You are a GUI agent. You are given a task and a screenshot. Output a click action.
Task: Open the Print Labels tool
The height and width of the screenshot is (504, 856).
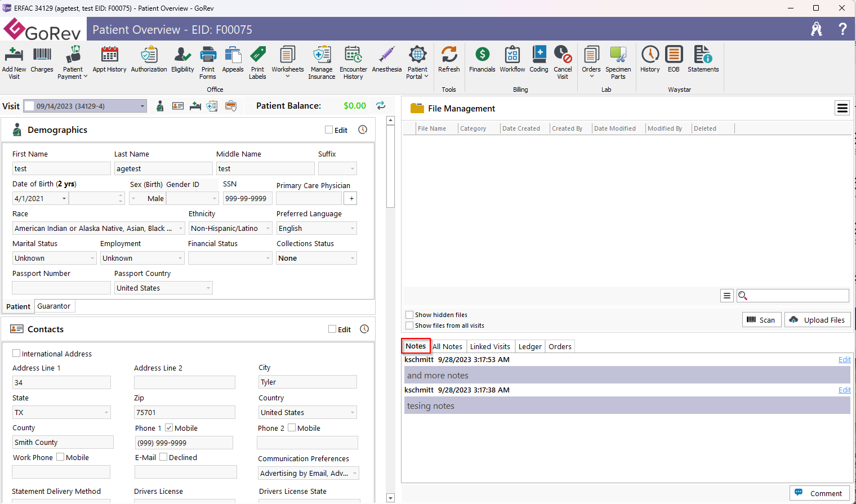[257, 63]
